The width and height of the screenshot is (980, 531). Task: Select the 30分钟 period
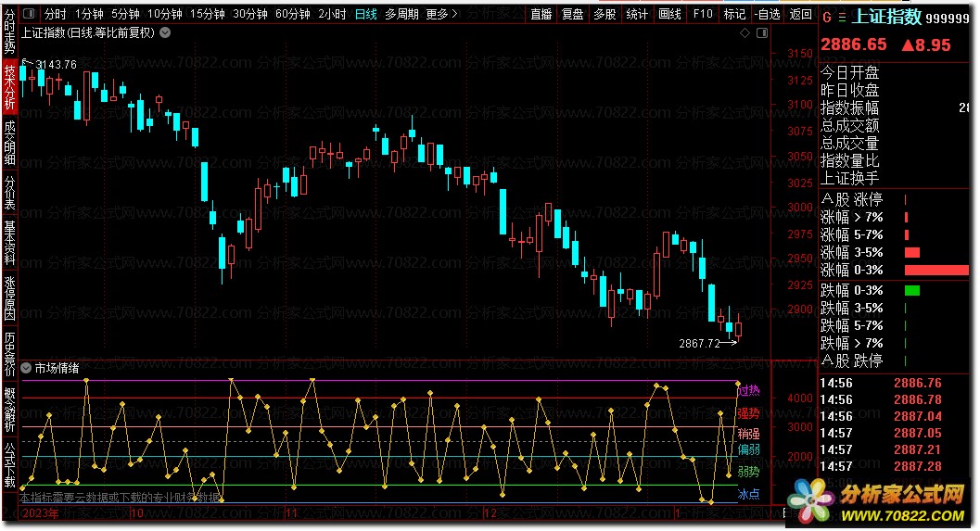click(250, 14)
